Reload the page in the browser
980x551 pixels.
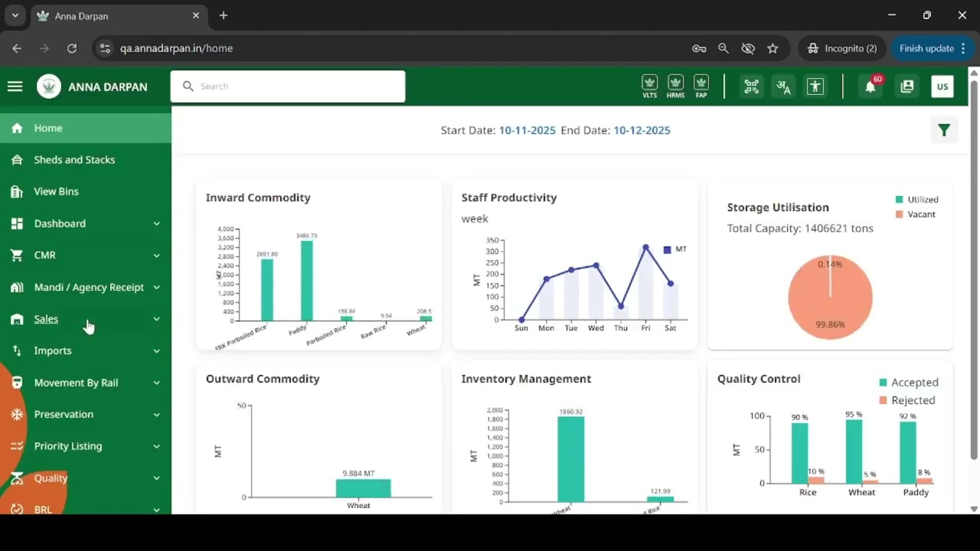72,48
